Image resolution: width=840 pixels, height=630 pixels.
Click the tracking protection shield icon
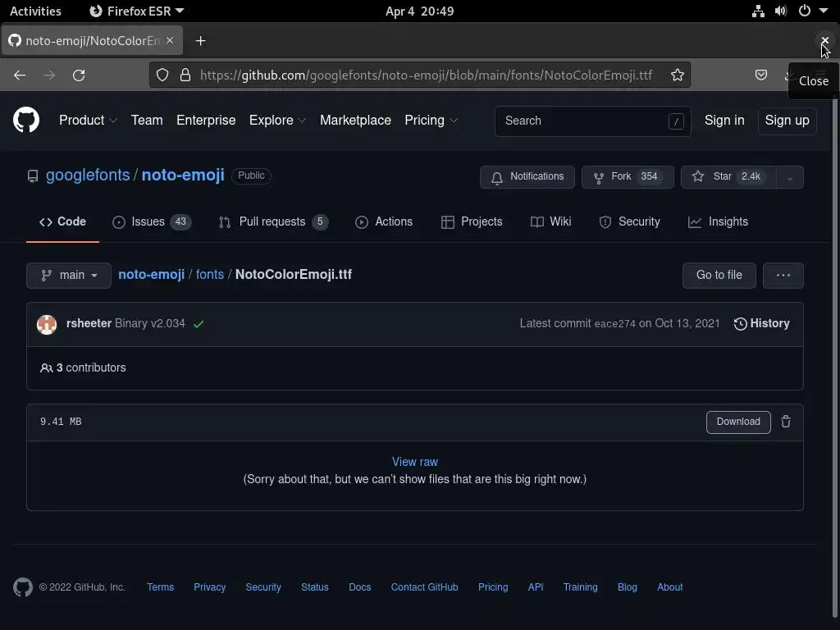pos(162,75)
